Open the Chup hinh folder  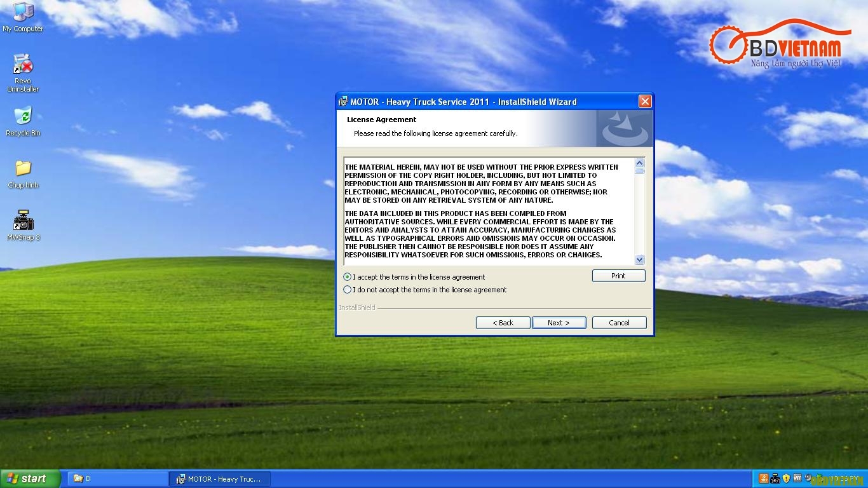[23, 174]
